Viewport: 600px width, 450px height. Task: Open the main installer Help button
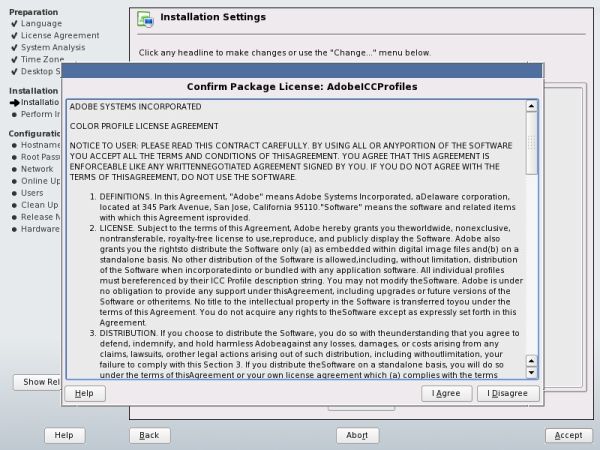click(64, 435)
